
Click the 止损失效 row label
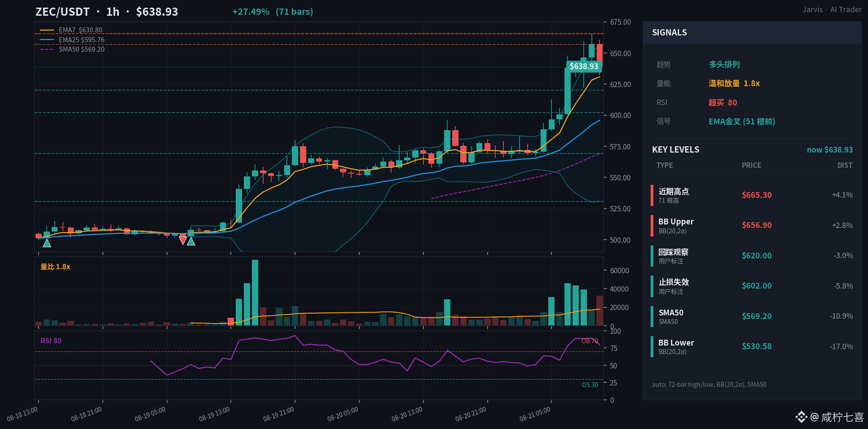674,282
